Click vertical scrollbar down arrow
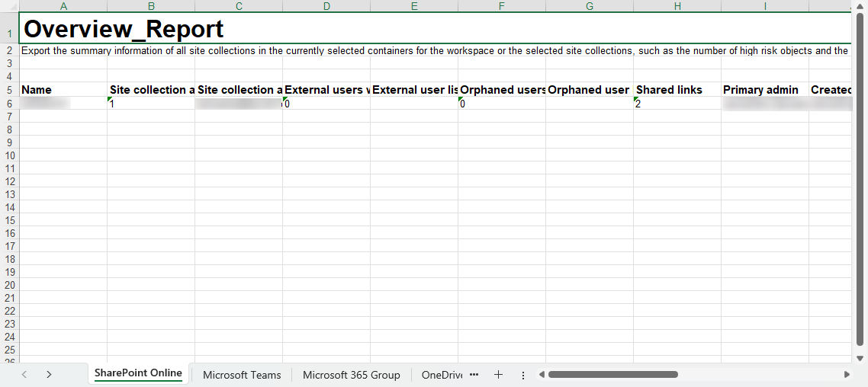Viewport: 868px width, 387px height. (860, 358)
